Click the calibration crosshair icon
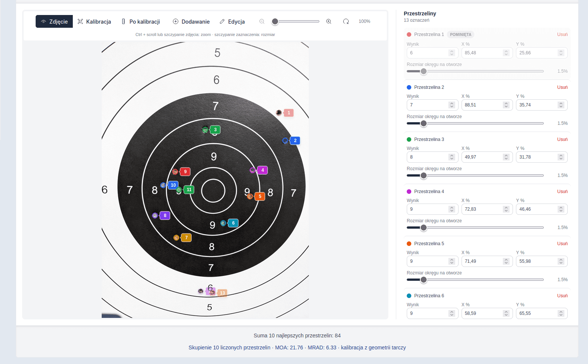The image size is (588, 364). click(80, 21)
